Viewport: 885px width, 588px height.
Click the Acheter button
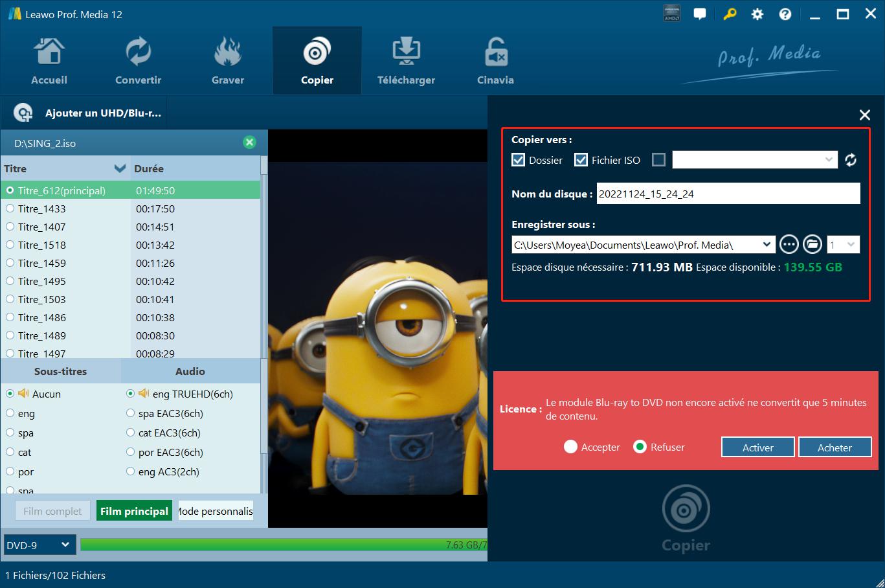[835, 447]
